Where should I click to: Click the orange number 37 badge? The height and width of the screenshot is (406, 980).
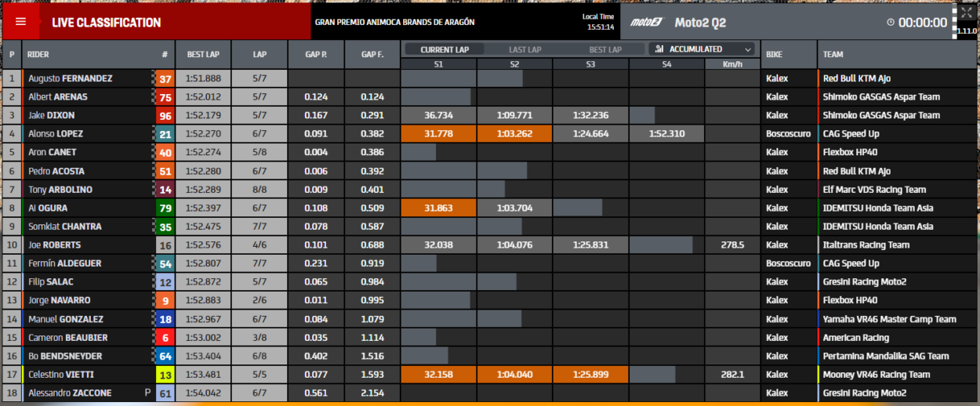click(x=165, y=78)
